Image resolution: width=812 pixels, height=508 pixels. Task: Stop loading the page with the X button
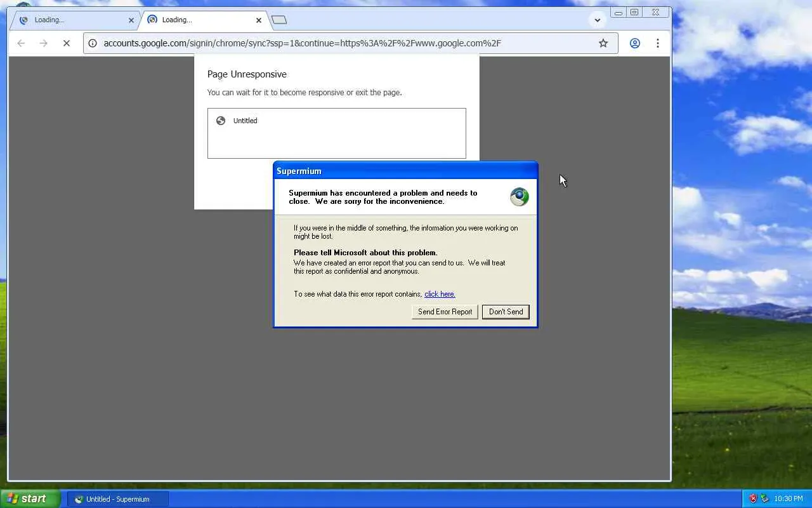66,43
